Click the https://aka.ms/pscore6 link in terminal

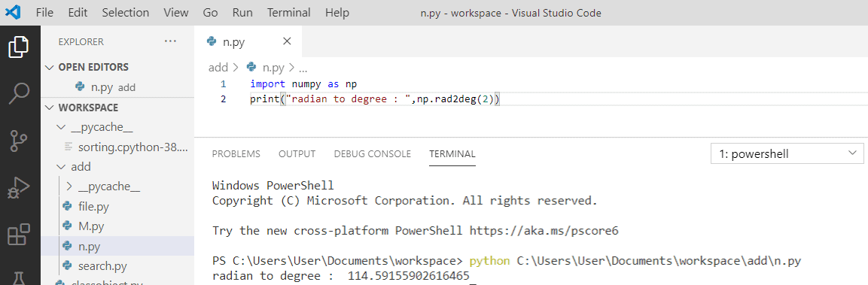[544, 230]
